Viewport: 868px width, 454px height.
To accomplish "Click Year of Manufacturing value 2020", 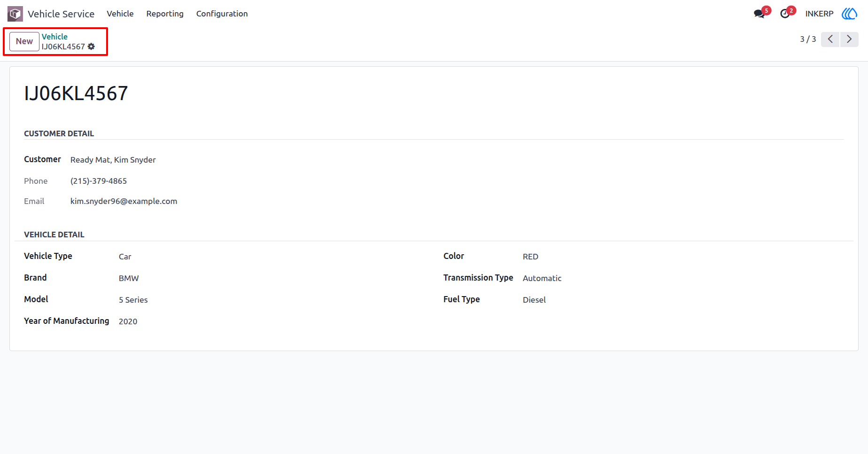I will [128, 321].
